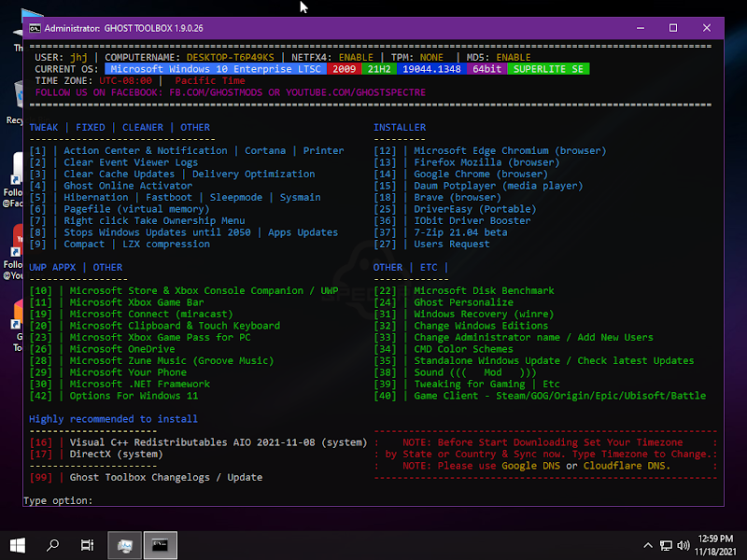
Task: Click the UWP APPX section header
Action: tap(52, 267)
